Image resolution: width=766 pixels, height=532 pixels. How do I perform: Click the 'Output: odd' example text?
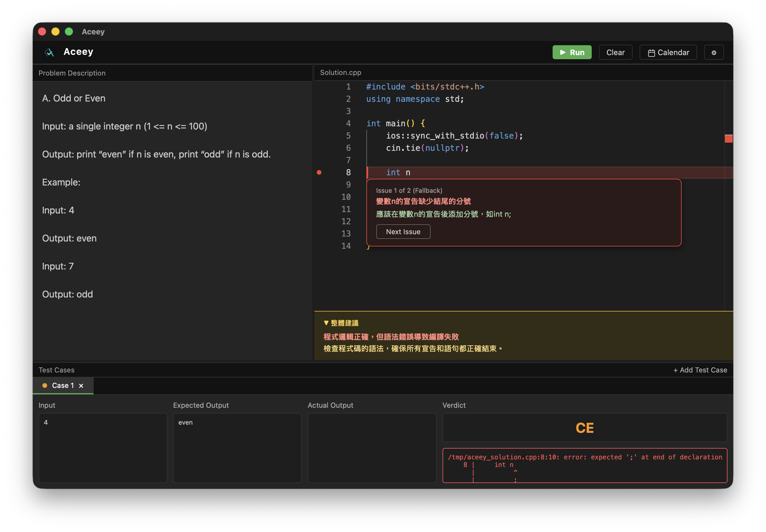(67, 294)
